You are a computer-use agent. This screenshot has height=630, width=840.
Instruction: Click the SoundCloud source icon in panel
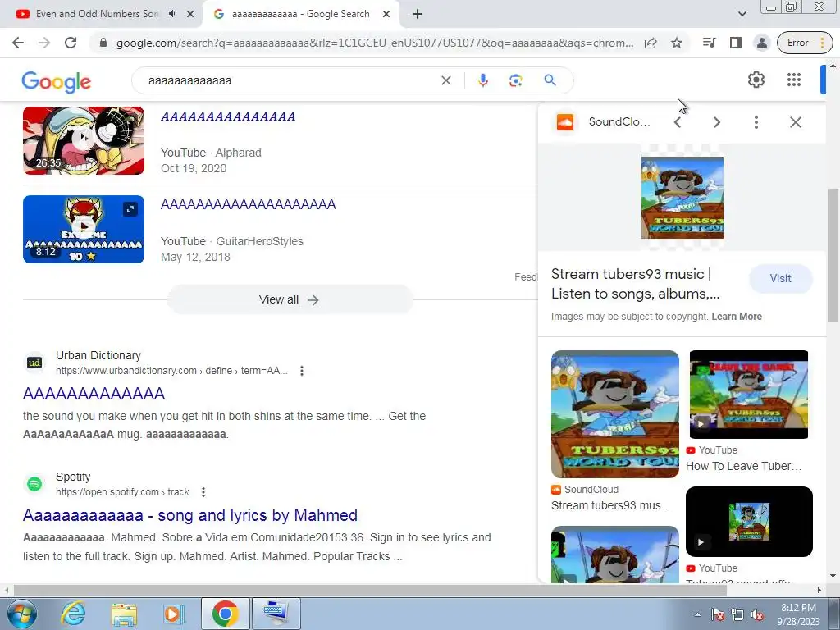[x=565, y=122]
